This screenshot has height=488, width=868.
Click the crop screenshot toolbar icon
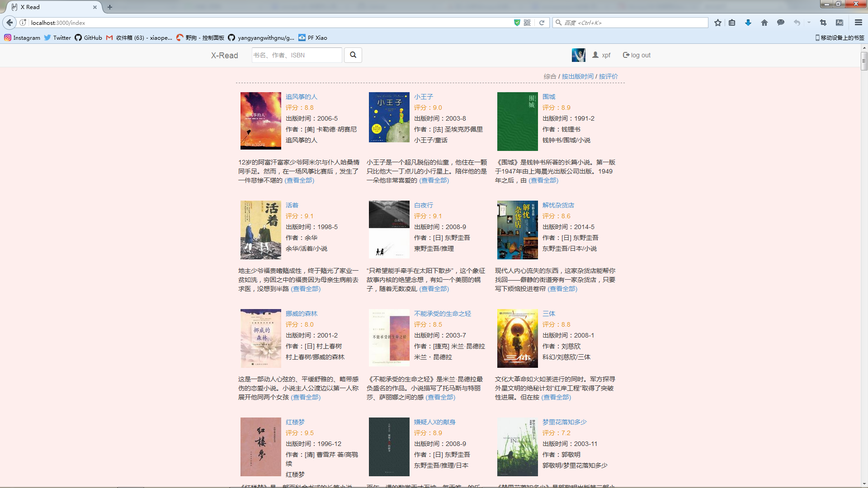click(823, 23)
